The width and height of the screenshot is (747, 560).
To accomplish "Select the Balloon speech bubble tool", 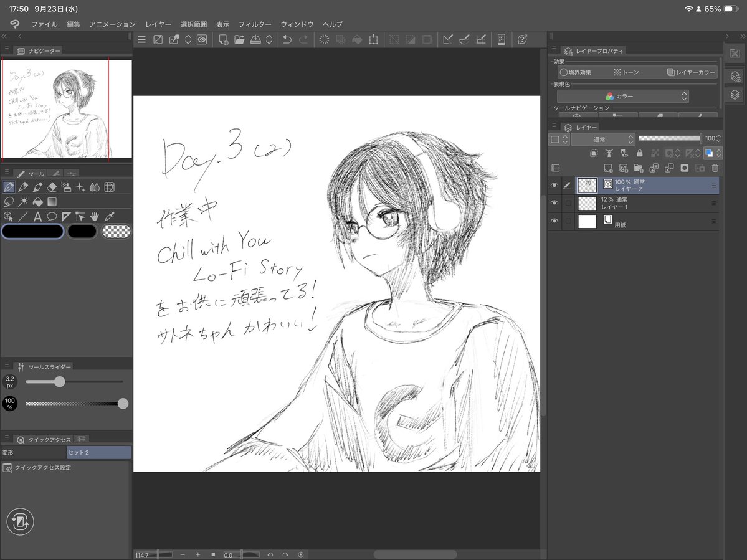I will (52, 217).
